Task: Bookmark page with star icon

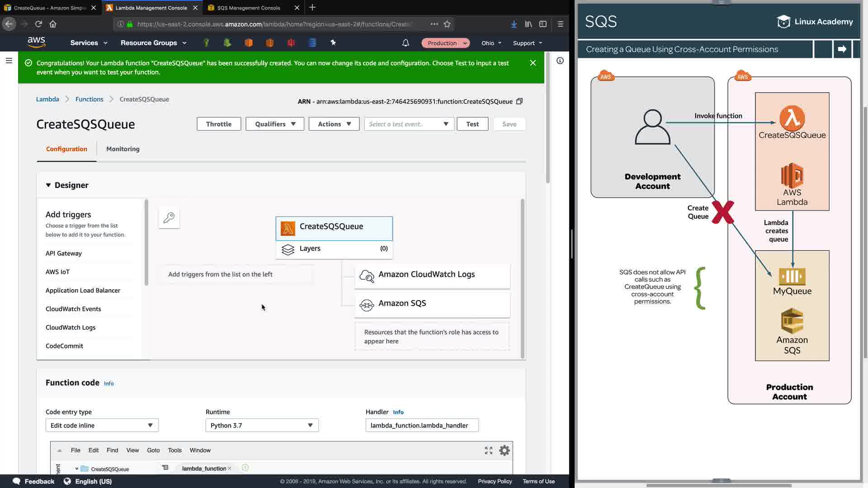Action: click(x=447, y=24)
